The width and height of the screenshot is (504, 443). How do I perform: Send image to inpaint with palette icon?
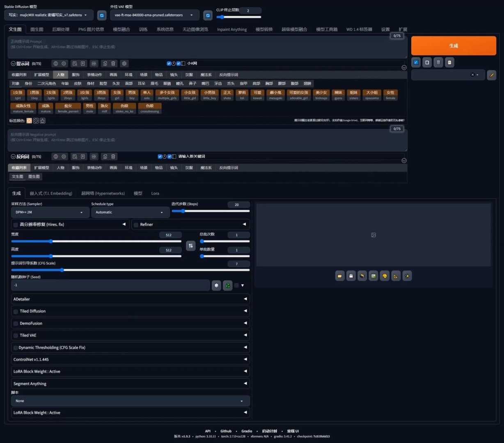385,276
